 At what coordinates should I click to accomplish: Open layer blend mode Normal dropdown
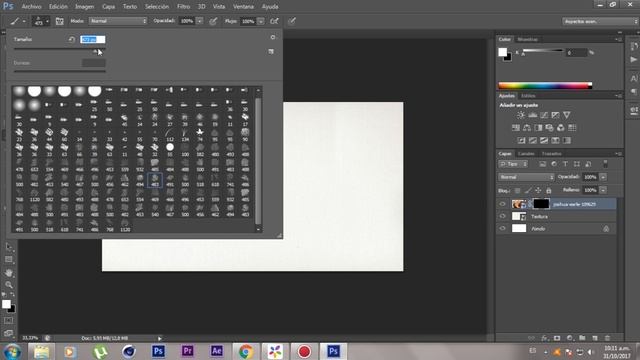(526, 177)
